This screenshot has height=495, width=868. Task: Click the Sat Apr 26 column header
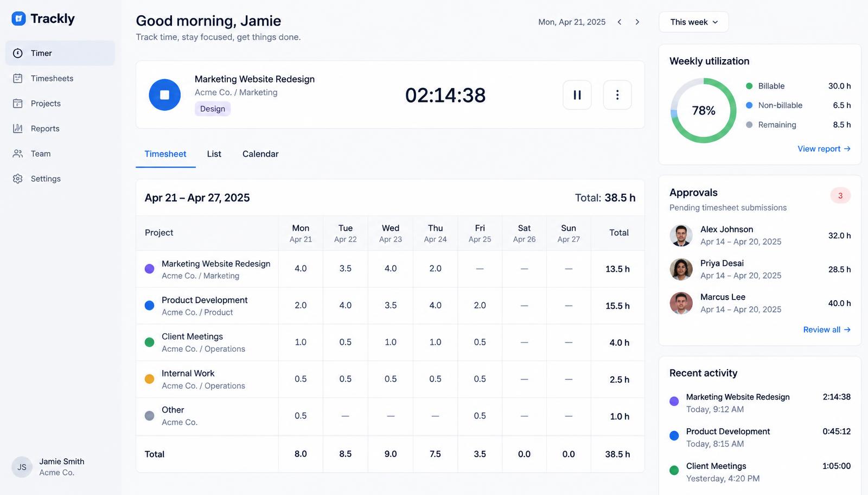click(525, 233)
